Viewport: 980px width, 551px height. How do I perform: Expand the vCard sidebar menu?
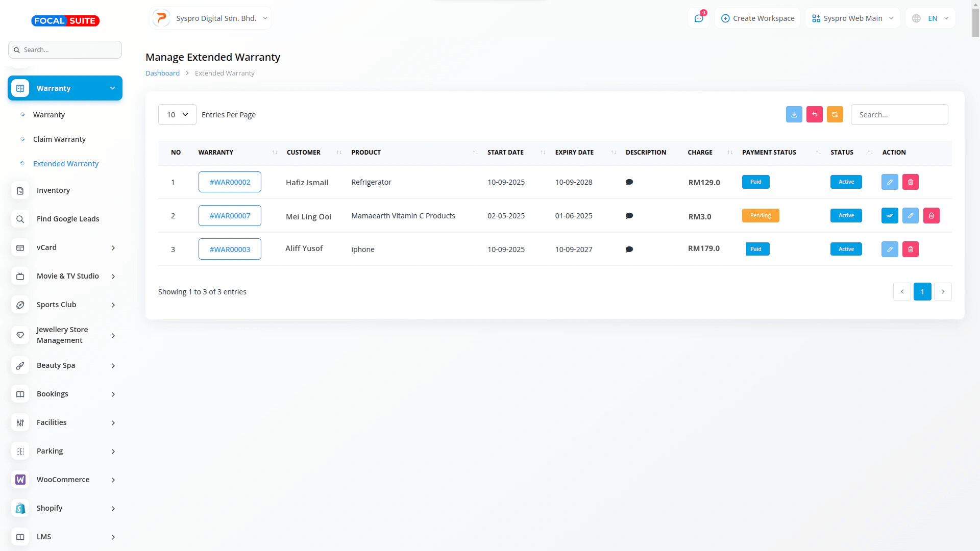[x=65, y=247]
